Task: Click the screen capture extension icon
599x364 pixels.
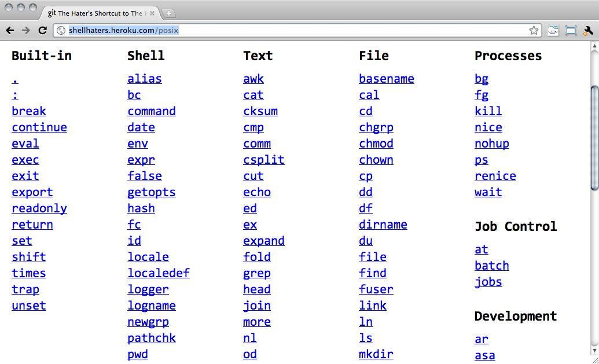Action: pos(571,31)
